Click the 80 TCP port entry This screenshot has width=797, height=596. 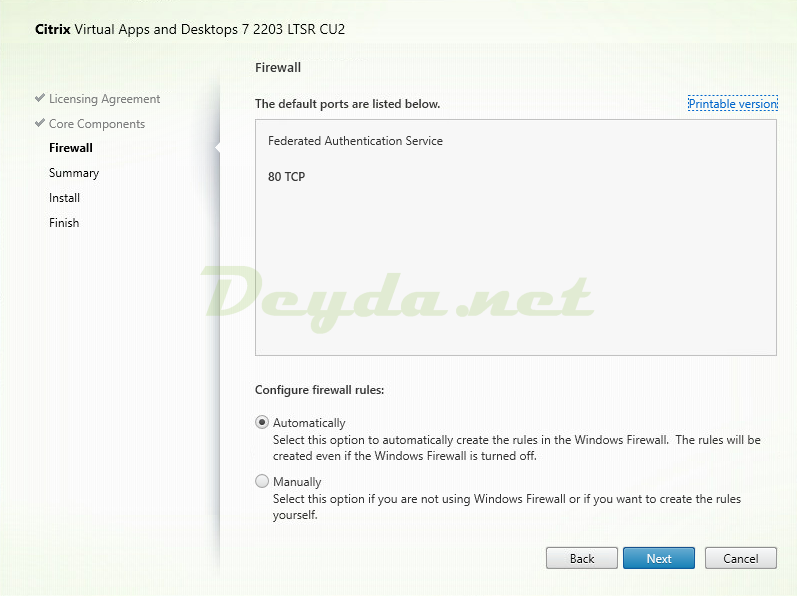[286, 177]
